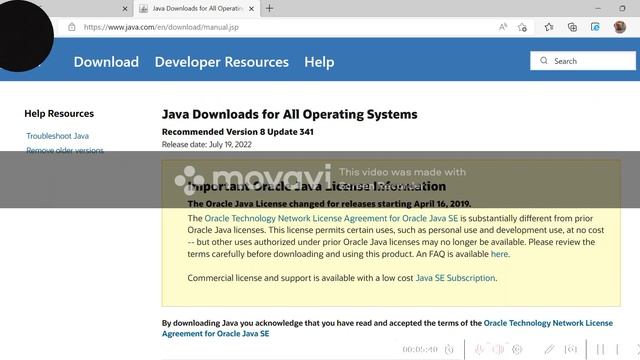Image resolution: width=640 pixels, height=360 pixels.
Task: Close the first browser tab
Action: 125,8
